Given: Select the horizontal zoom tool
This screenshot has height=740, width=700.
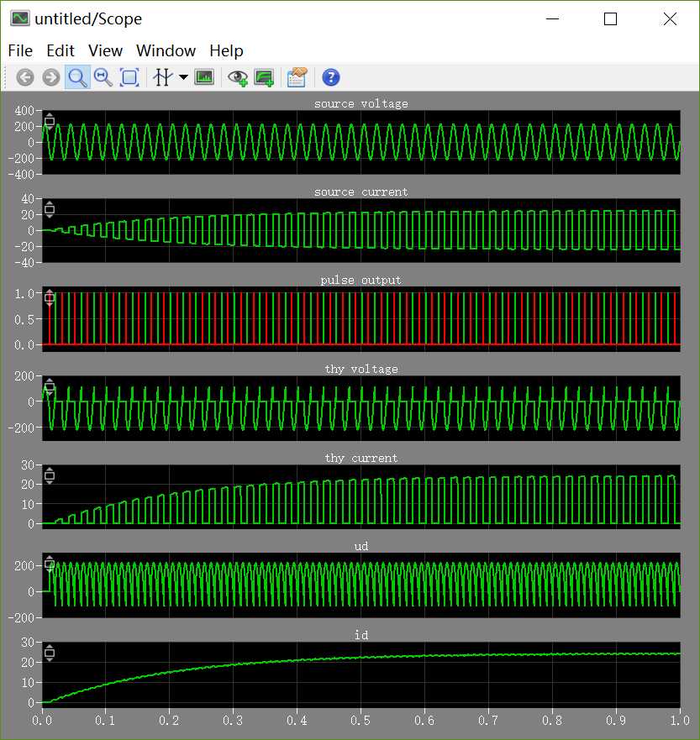Looking at the screenshot, I should click(103, 77).
